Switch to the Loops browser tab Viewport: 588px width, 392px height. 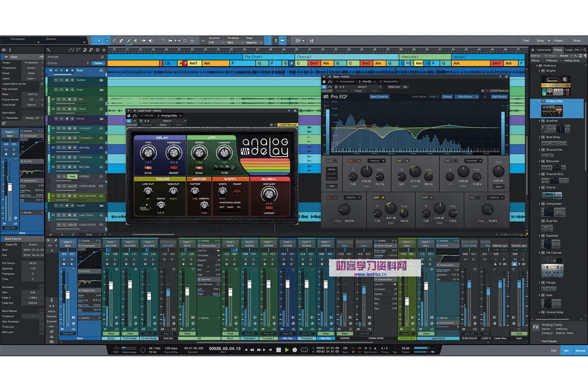(x=568, y=50)
